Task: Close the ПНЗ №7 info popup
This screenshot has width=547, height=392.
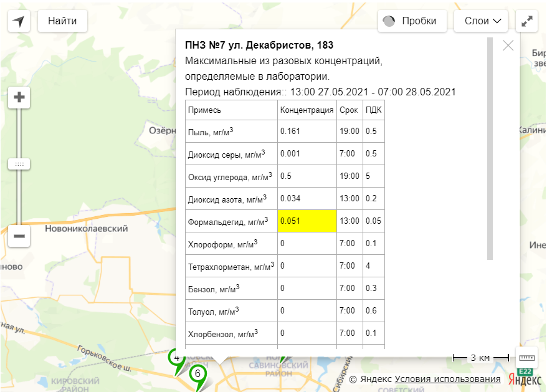Action: [x=508, y=45]
